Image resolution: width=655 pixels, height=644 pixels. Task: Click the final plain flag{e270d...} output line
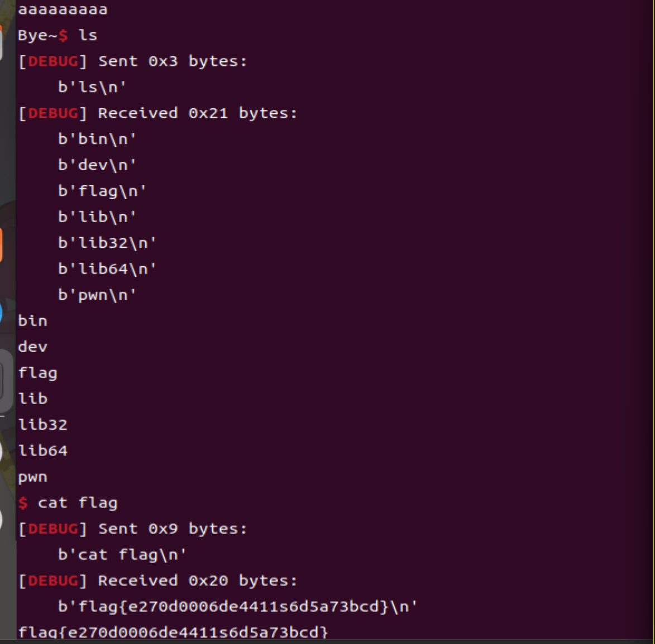point(173,632)
